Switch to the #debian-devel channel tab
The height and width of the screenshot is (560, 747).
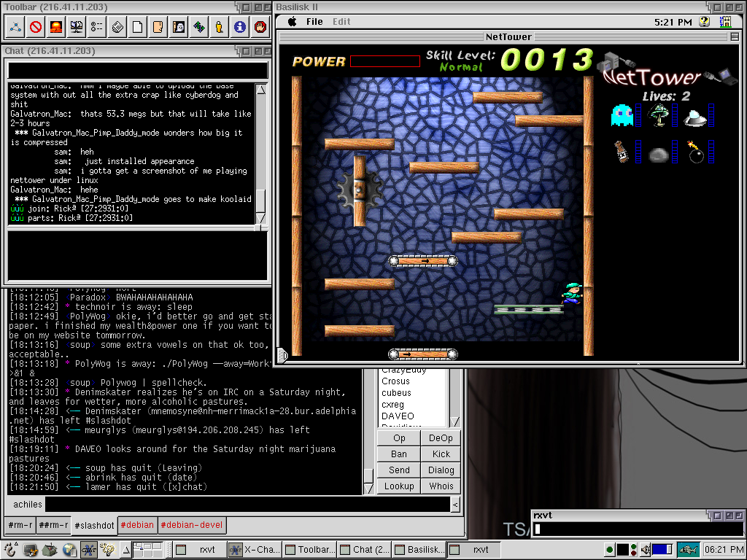pos(192,525)
